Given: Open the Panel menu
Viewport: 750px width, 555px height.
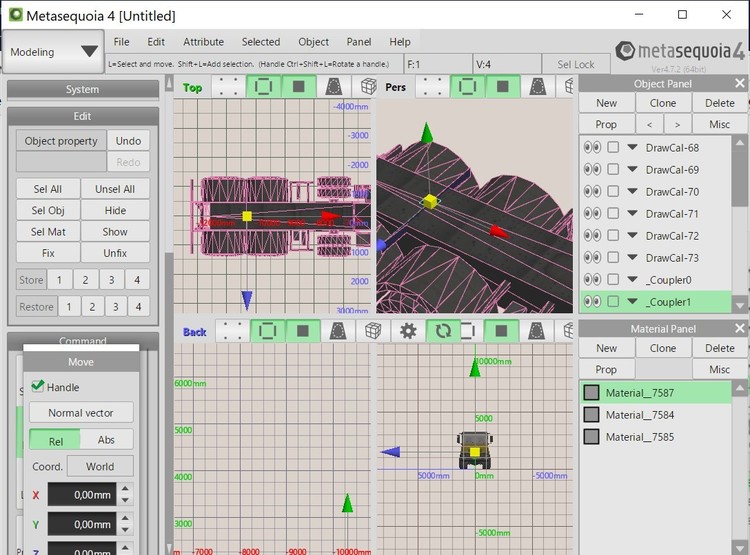Looking at the screenshot, I should click(359, 42).
